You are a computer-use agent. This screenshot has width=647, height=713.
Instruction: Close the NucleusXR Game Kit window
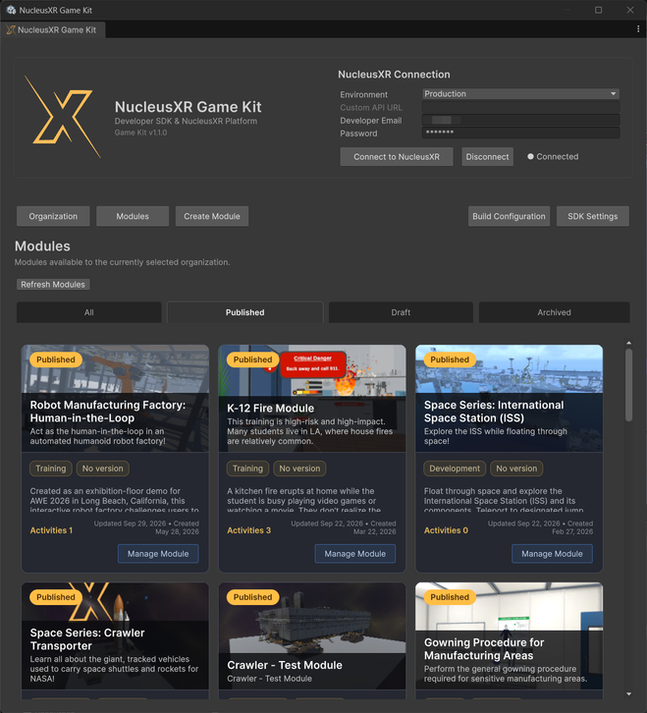(x=630, y=10)
